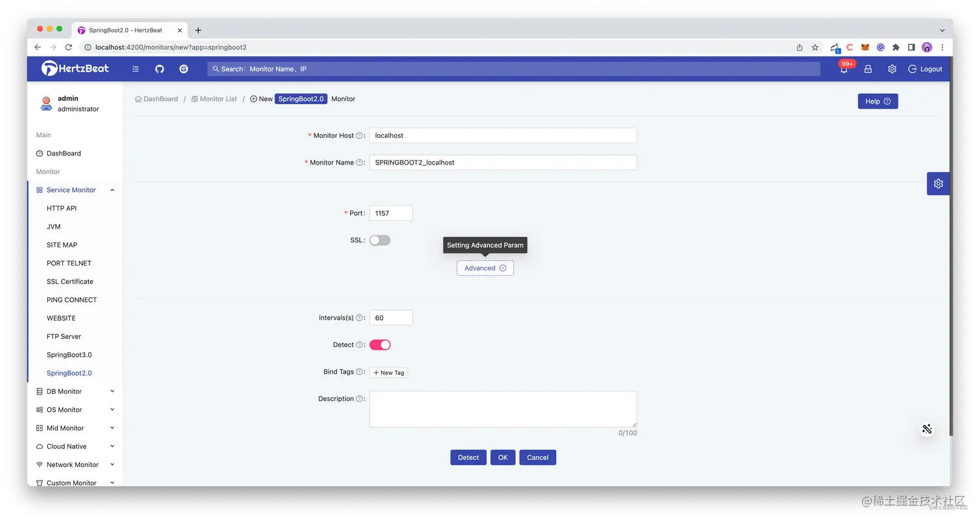Open the GitHub icon in header
Viewport: 980px width, 522px height.
(x=159, y=69)
